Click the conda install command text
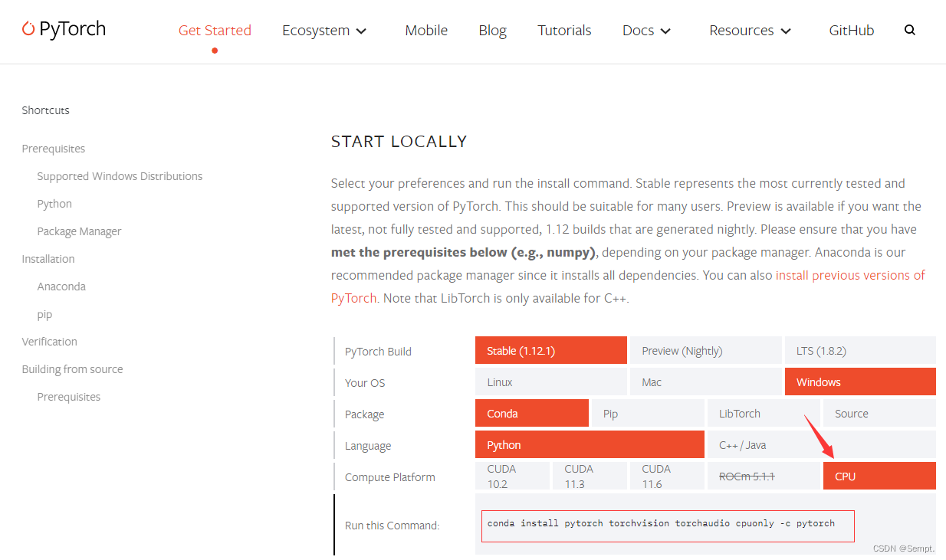Viewport: 946px width, 560px height. (x=661, y=523)
